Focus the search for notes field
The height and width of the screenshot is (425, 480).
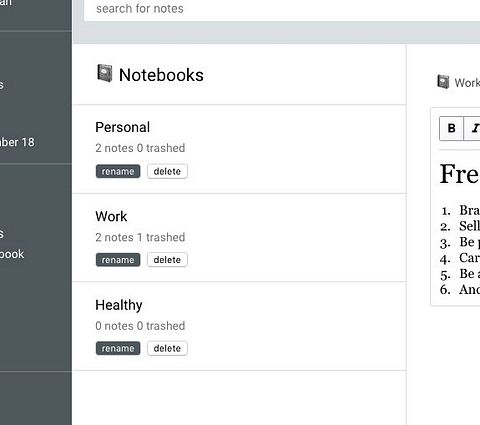[282, 9]
